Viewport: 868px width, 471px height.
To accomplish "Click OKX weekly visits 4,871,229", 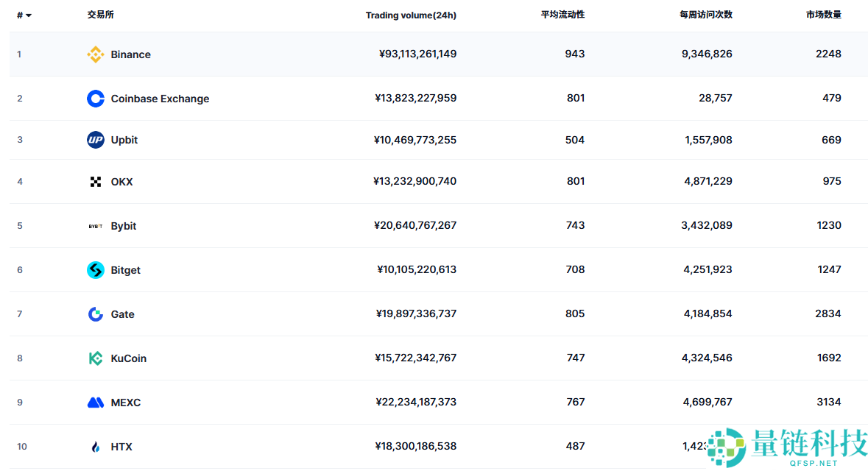I will tap(708, 181).
